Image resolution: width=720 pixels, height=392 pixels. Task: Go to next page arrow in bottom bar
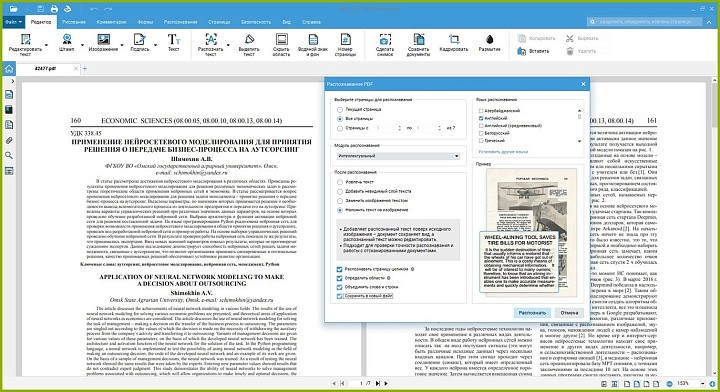(x=386, y=383)
